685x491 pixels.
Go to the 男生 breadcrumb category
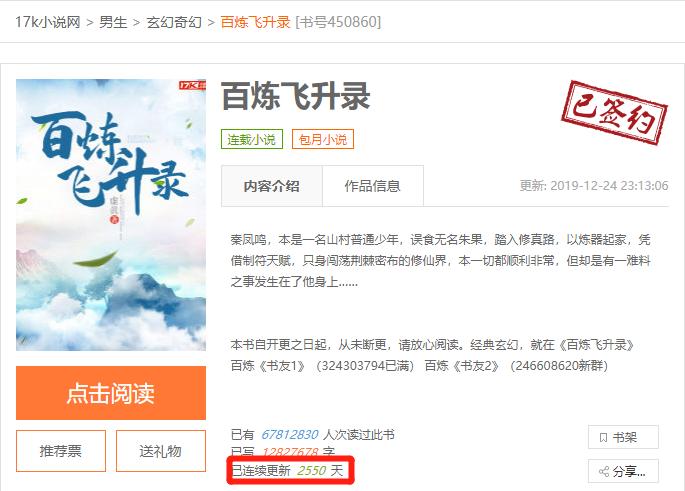[x=113, y=22]
